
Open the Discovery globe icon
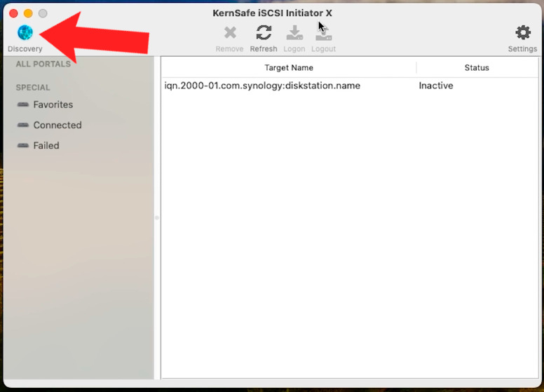[x=25, y=33]
